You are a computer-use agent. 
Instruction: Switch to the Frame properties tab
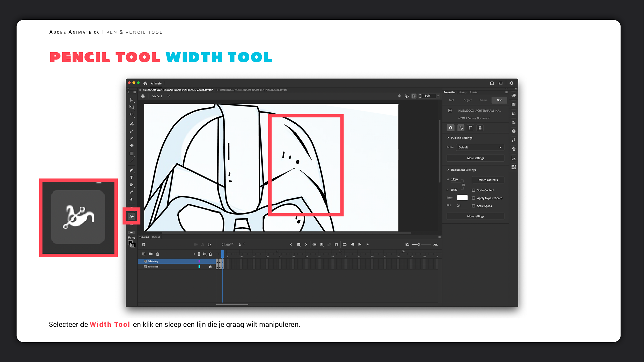[x=483, y=100]
